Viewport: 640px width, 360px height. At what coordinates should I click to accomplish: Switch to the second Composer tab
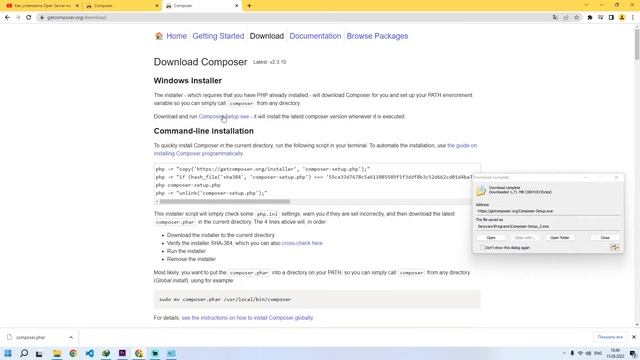tap(122, 6)
